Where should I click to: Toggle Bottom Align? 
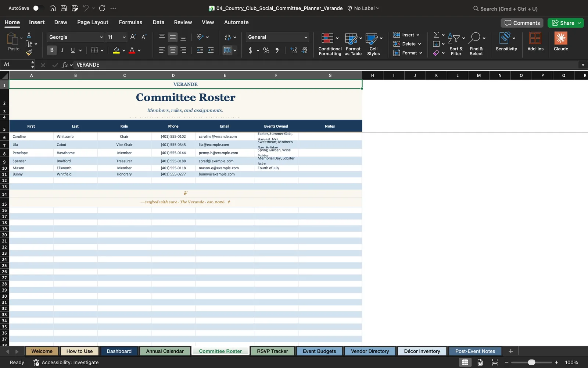pyautogui.click(x=183, y=37)
